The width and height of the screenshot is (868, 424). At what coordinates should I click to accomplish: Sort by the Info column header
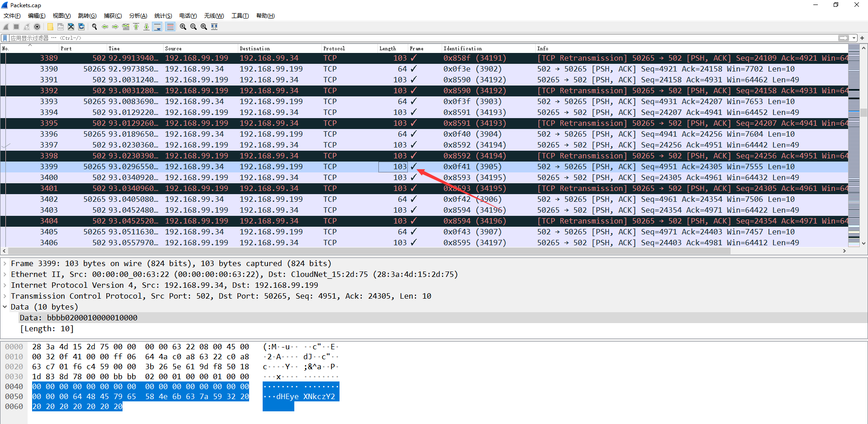point(692,48)
